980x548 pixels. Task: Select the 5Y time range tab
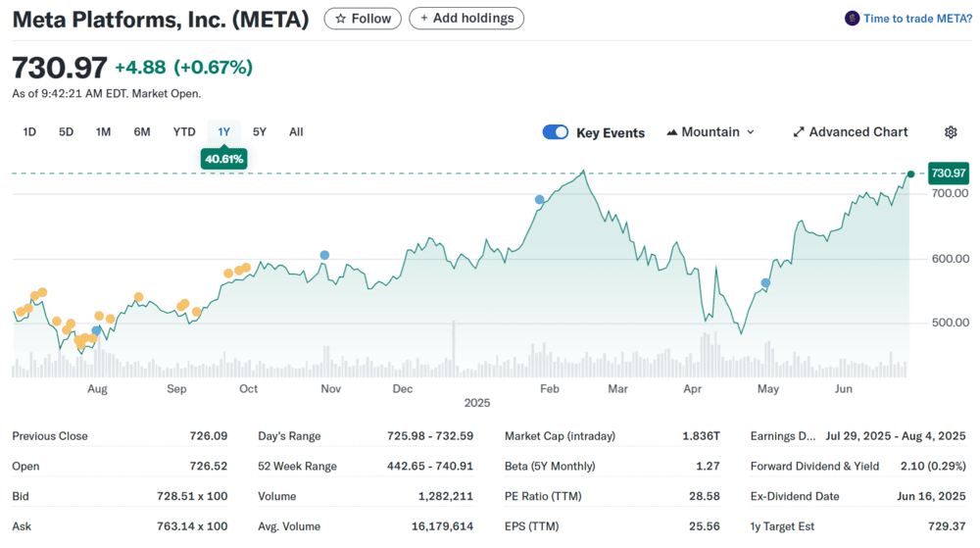click(x=260, y=132)
